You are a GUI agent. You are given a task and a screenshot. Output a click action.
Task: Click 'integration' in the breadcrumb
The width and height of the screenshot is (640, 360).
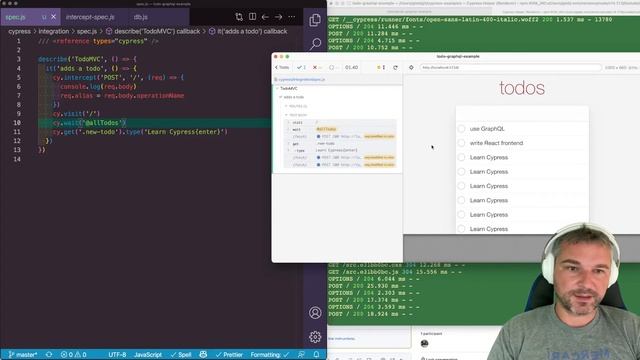coord(53,31)
